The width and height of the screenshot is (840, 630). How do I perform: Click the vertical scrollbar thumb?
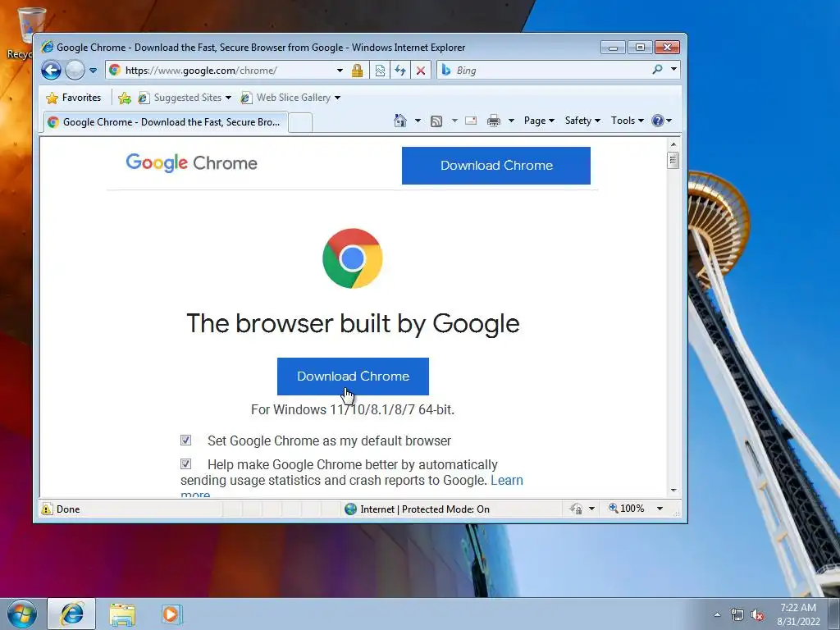point(673,160)
